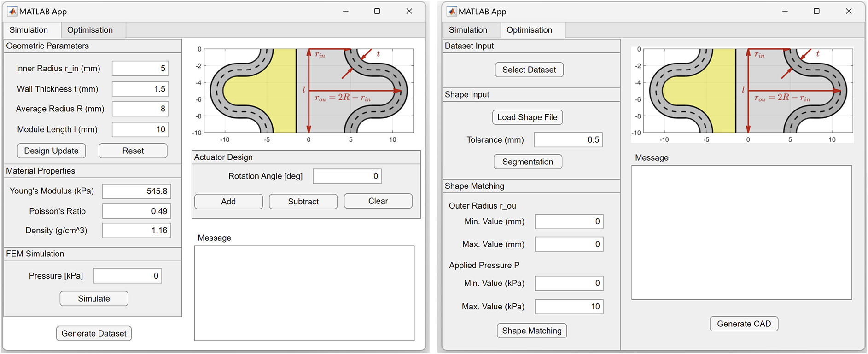Click Generate CAD

pyautogui.click(x=744, y=324)
